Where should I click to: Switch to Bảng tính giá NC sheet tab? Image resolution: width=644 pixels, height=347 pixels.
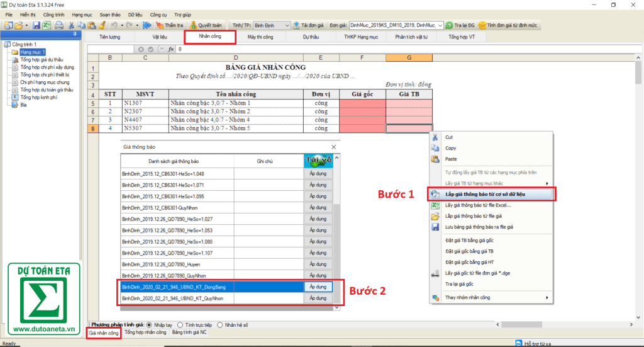tap(189, 332)
